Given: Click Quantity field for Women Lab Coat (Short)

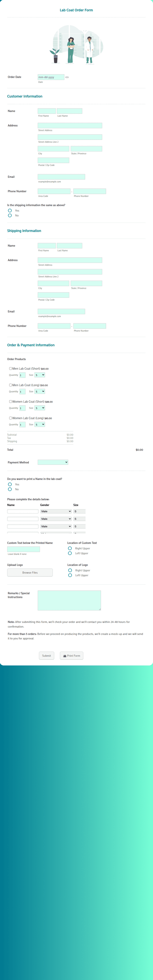Looking at the screenshot, I should tap(22, 408).
